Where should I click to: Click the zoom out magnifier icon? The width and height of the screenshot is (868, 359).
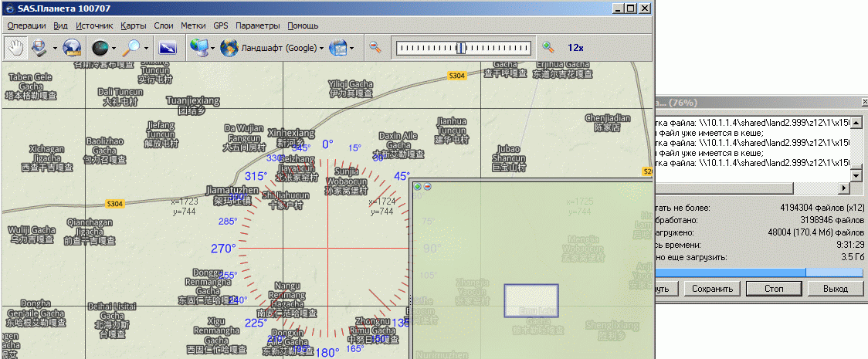(375, 48)
